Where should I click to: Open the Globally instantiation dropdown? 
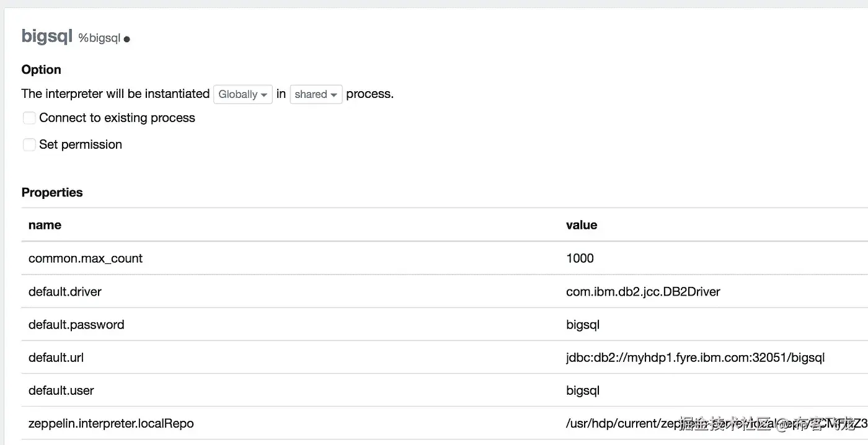pos(242,94)
